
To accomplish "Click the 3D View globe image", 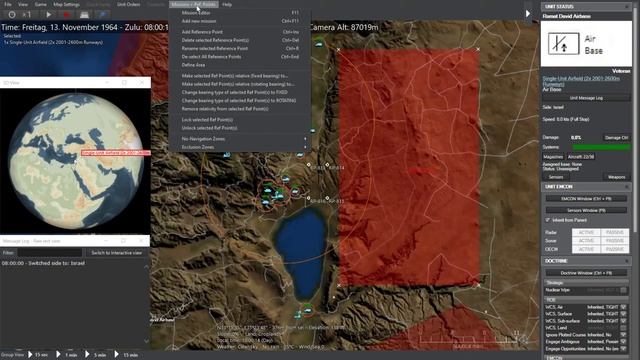I will [76, 161].
